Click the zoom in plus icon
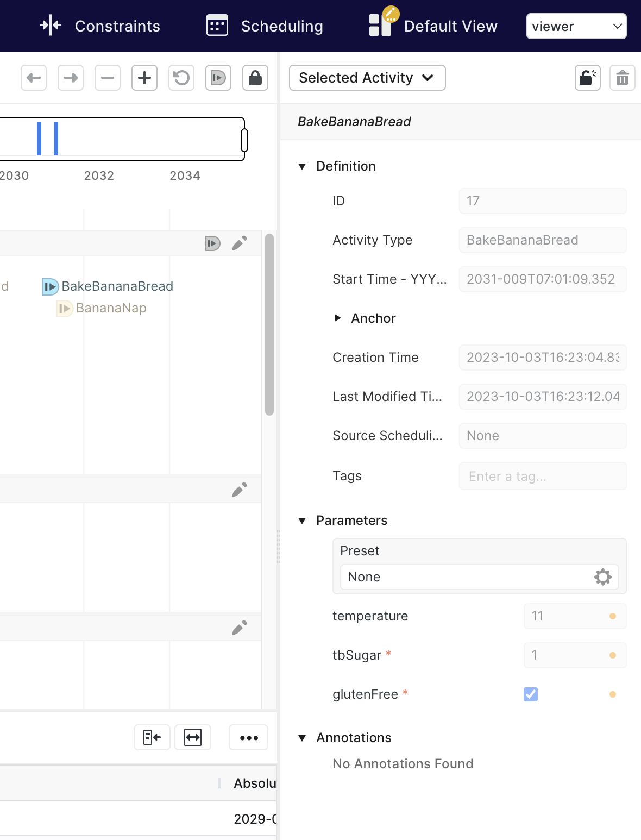Image resolution: width=641 pixels, height=840 pixels. pyautogui.click(x=144, y=78)
